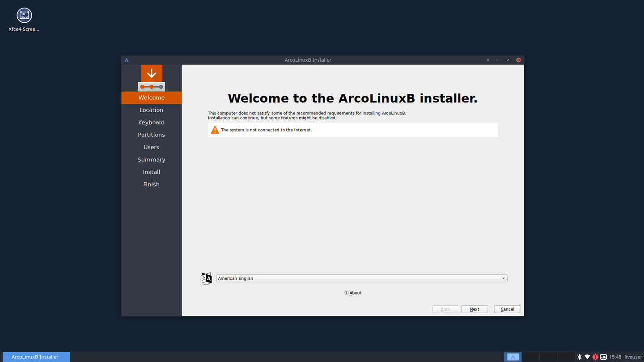Screen dimensions: 644x362
Task: Select the Keyboard step in sidebar
Action: [x=152, y=122]
